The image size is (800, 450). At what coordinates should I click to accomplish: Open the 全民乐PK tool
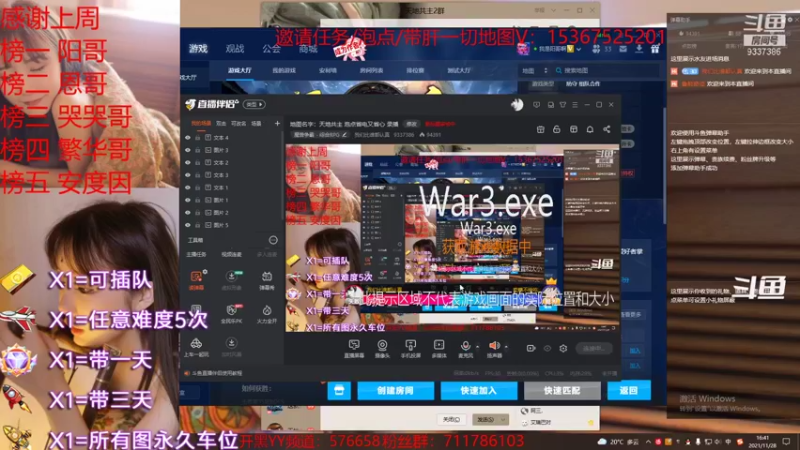click(232, 313)
